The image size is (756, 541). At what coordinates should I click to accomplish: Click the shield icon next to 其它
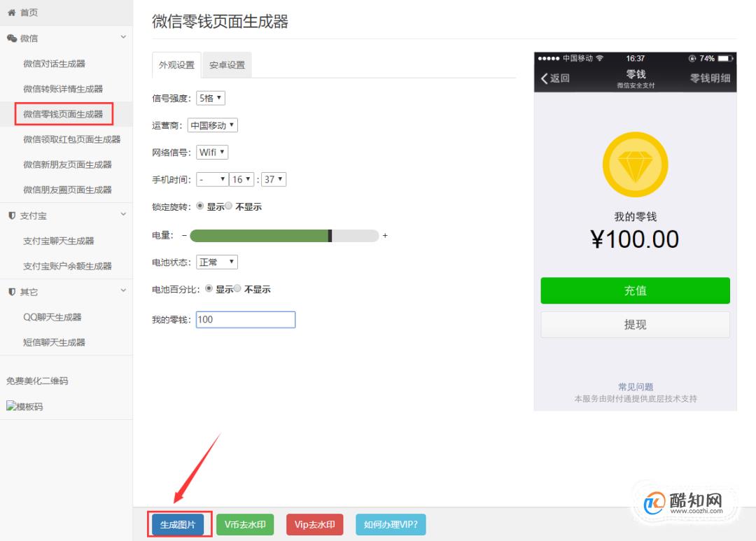pyautogui.click(x=12, y=292)
